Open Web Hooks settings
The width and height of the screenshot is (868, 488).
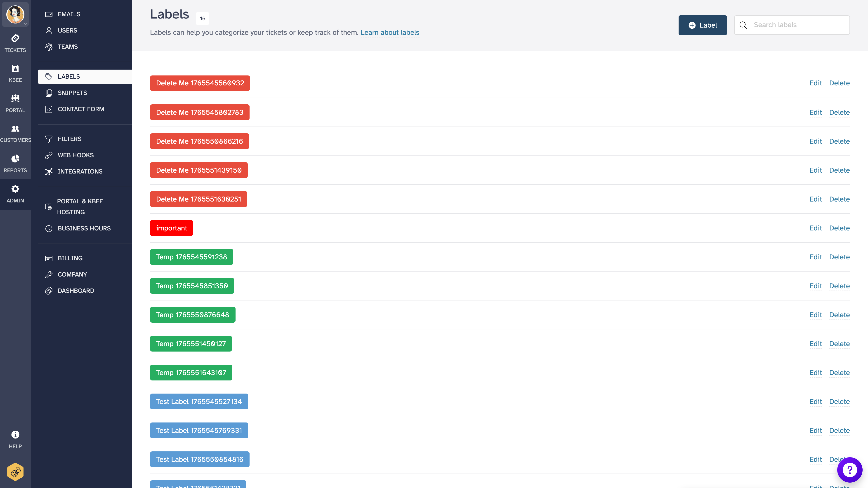[75, 155]
